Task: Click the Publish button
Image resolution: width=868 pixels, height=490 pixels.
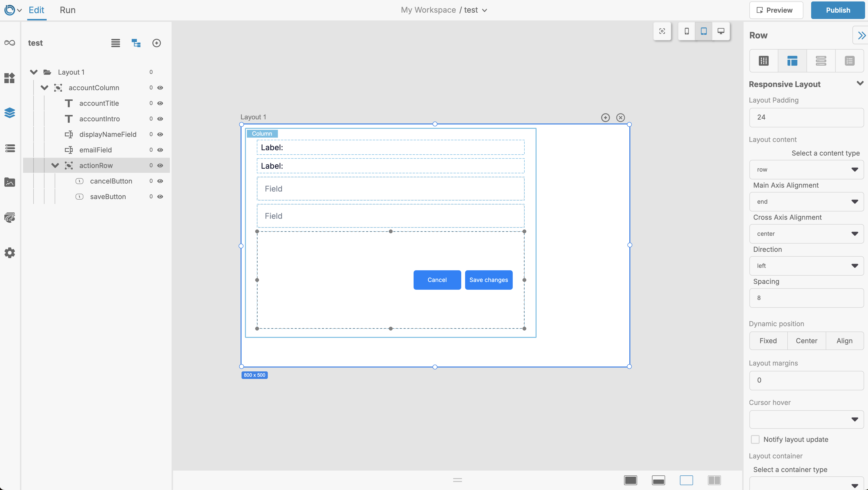Action: [x=838, y=10]
